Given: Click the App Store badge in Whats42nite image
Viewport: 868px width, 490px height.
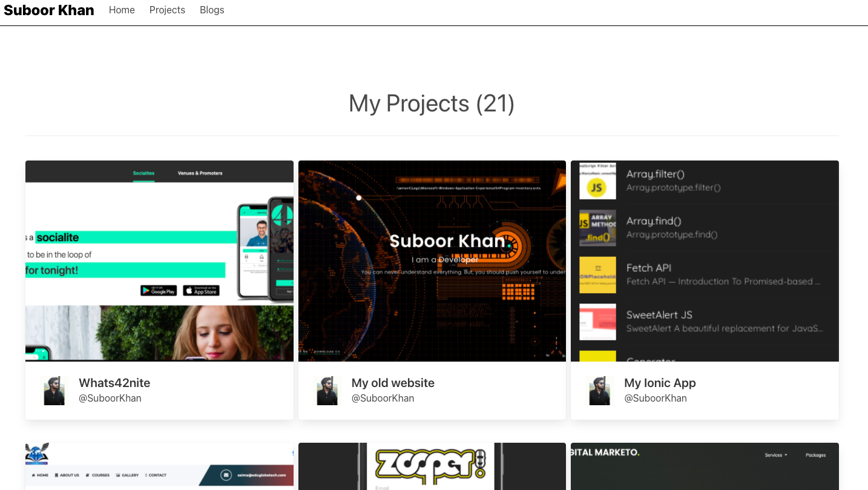Looking at the screenshot, I should [202, 291].
